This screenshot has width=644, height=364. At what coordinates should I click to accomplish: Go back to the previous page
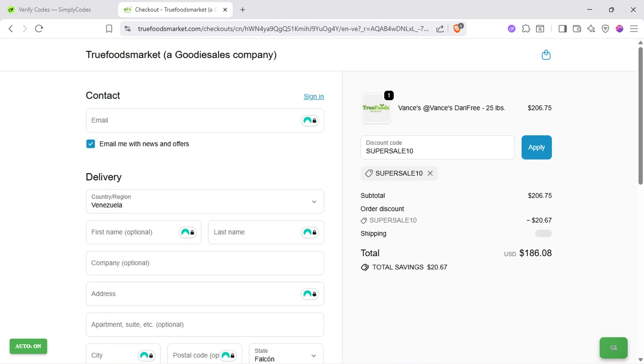pyautogui.click(x=11, y=29)
